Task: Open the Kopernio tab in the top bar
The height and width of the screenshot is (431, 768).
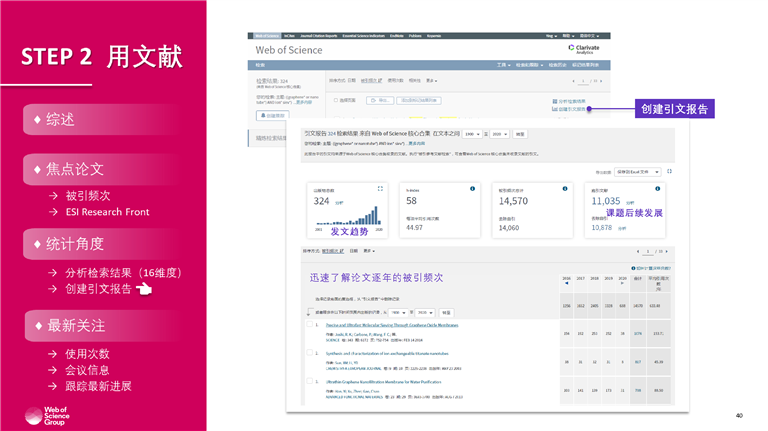Action: pos(434,36)
